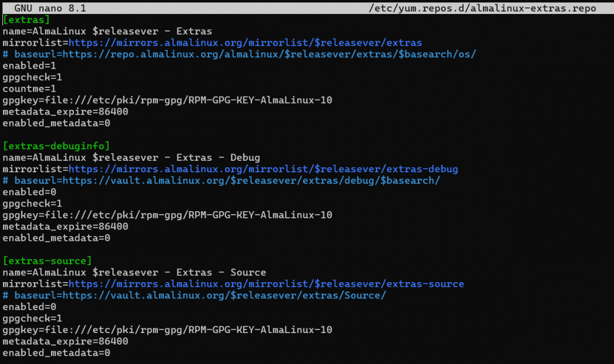Click the countme=1 line

point(29,89)
